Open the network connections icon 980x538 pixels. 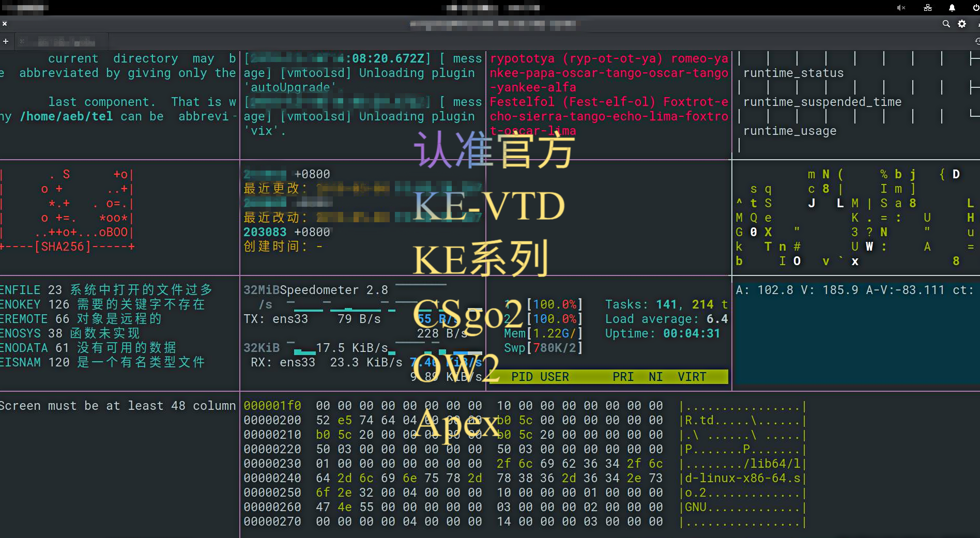point(928,8)
